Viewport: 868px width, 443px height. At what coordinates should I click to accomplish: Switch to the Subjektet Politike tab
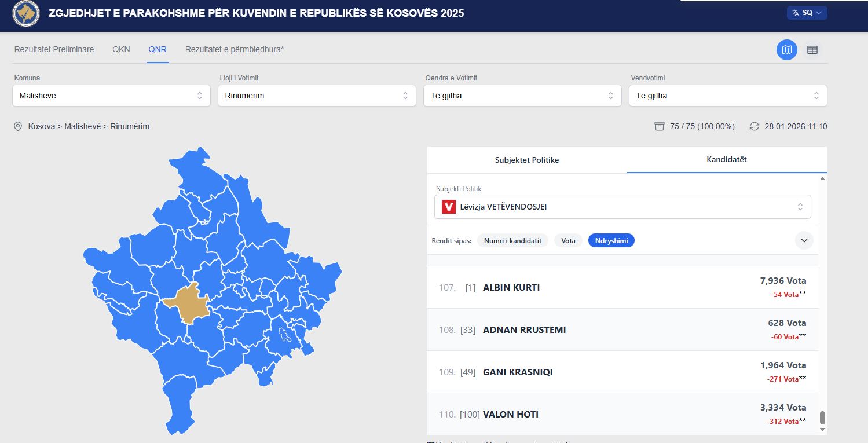pos(526,160)
